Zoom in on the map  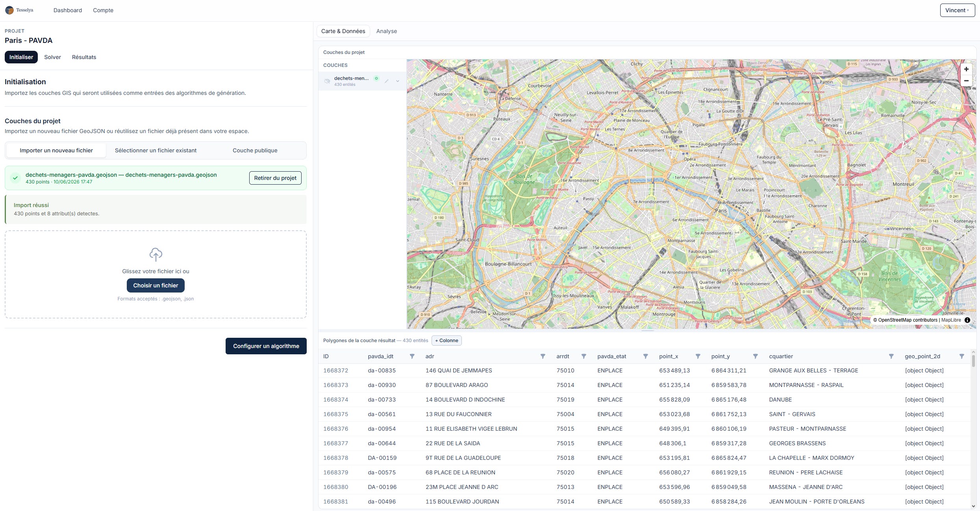(x=966, y=69)
